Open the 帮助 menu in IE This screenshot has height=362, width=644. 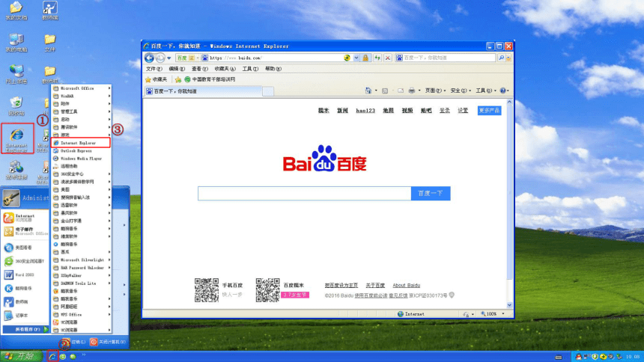[x=273, y=69]
